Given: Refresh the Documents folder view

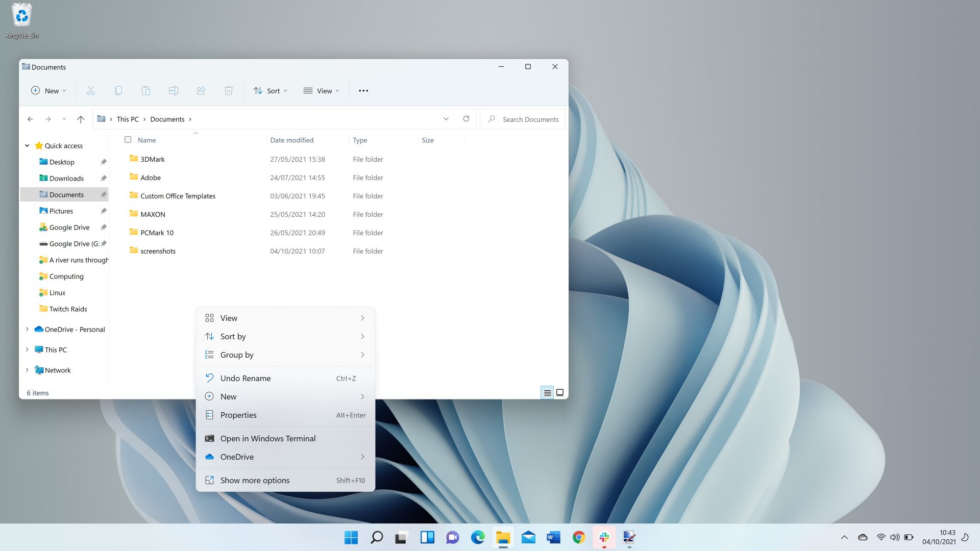Looking at the screenshot, I should (466, 118).
